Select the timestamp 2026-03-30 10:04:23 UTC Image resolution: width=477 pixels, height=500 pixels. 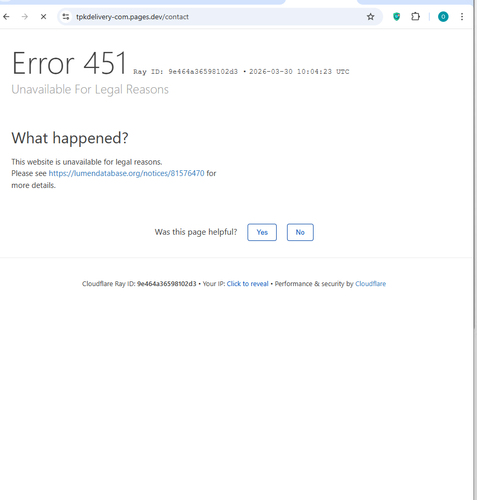pos(299,72)
